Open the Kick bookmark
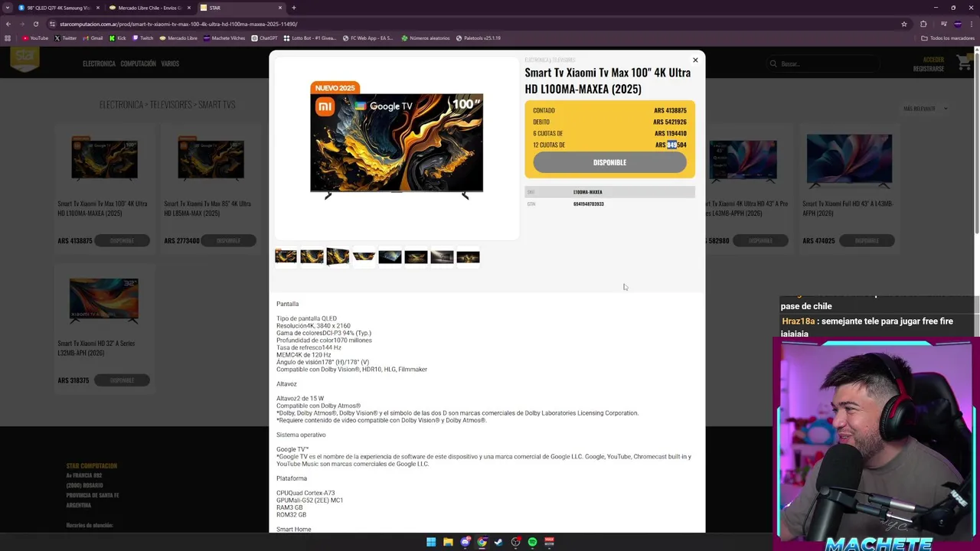This screenshot has height=551, width=980. (x=118, y=37)
